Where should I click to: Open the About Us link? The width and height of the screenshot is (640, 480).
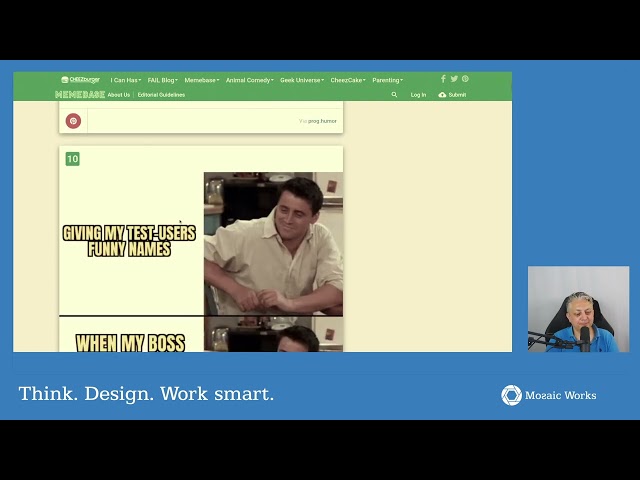pyautogui.click(x=119, y=95)
